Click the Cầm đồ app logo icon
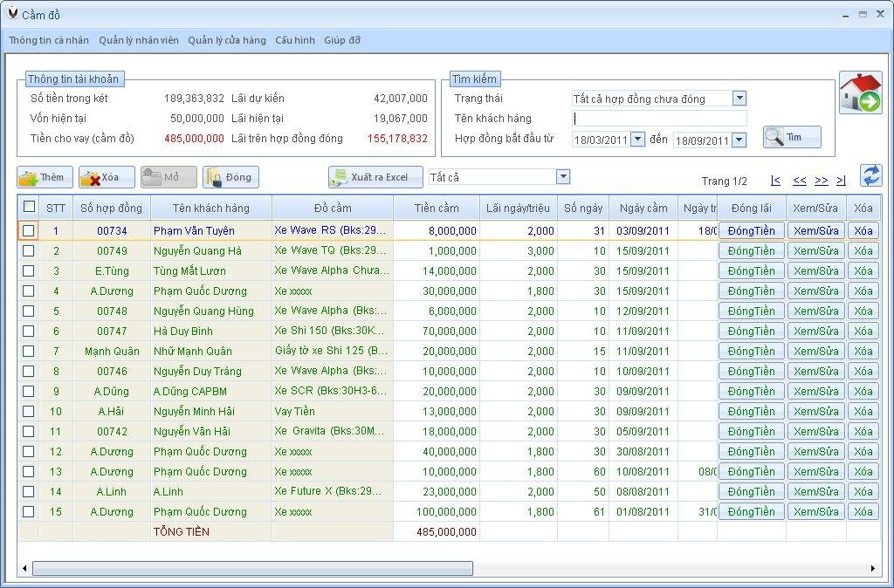 (12, 14)
